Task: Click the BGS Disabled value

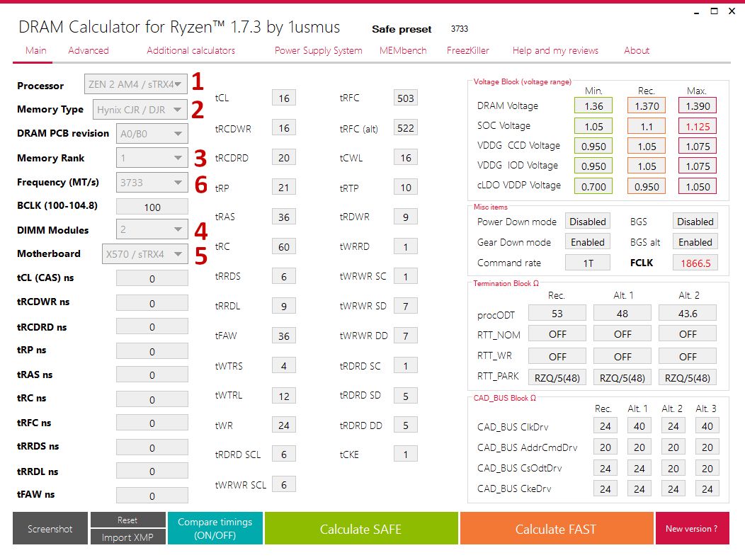Action: pos(695,222)
